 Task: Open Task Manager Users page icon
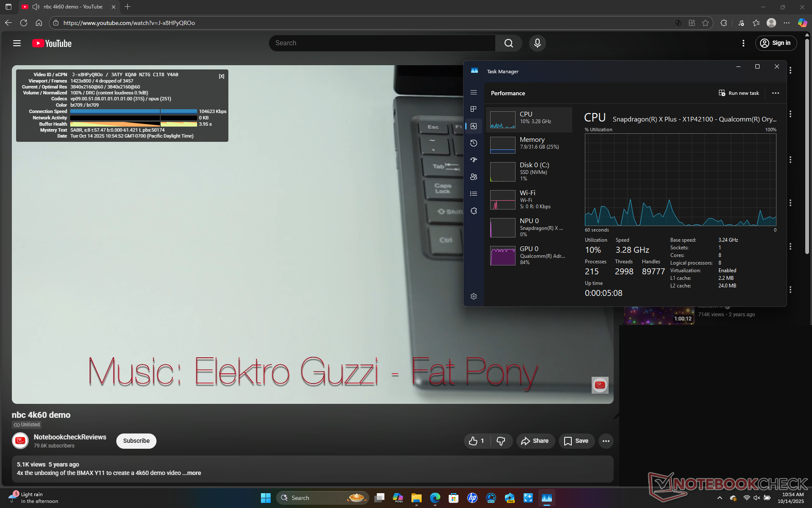click(x=474, y=177)
